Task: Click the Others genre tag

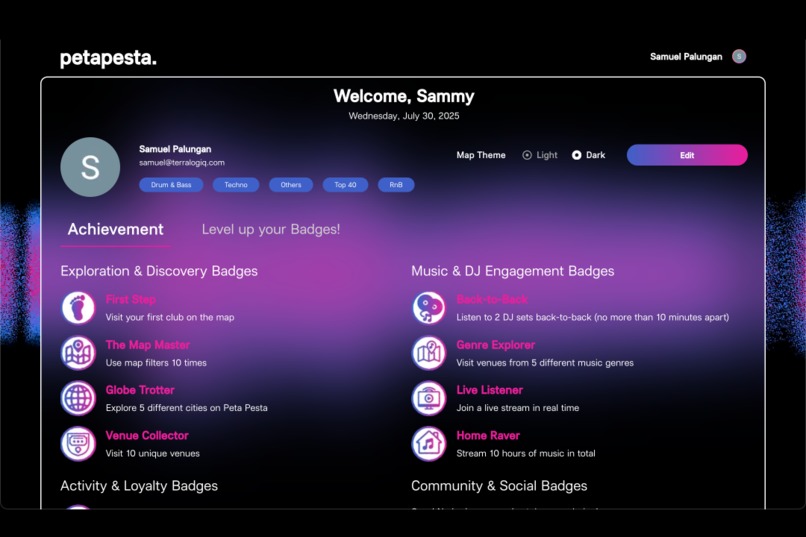Action: 291,185
